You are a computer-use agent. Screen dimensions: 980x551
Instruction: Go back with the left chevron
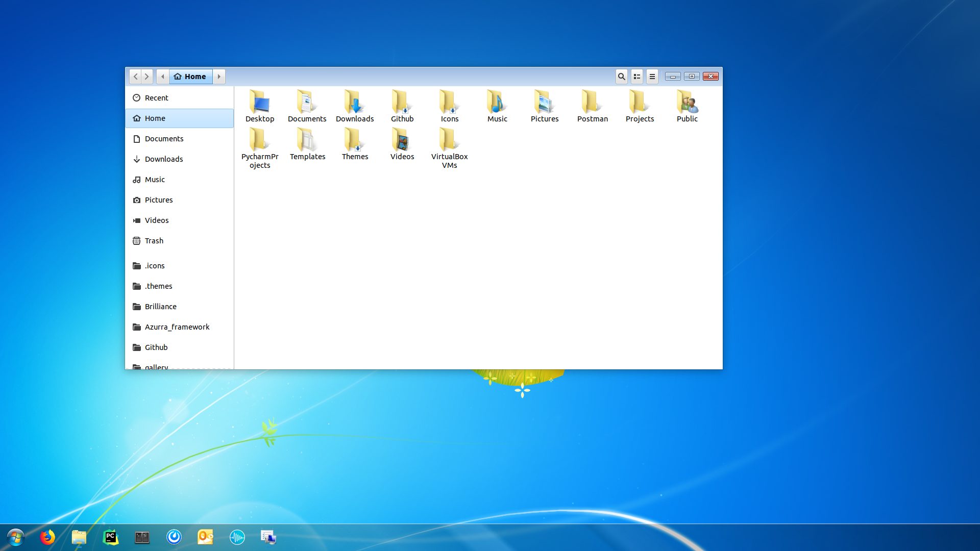pyautogui.click(x=135, y=77)
